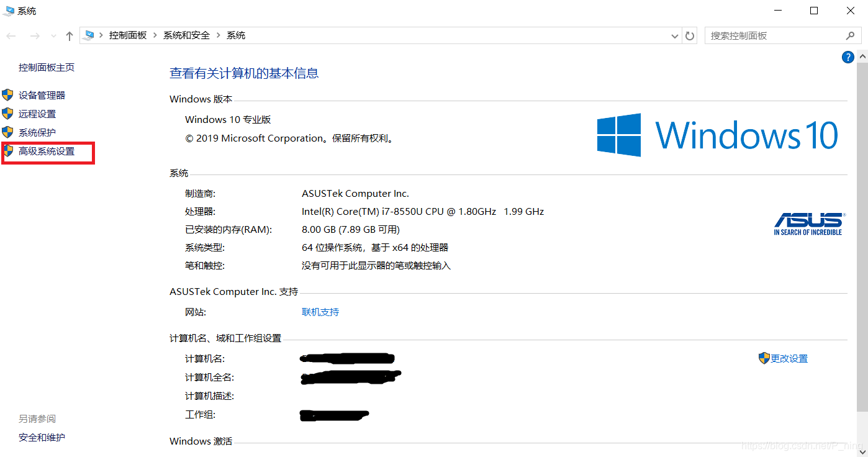Click the Windows 10 logo

click(718, 135)
